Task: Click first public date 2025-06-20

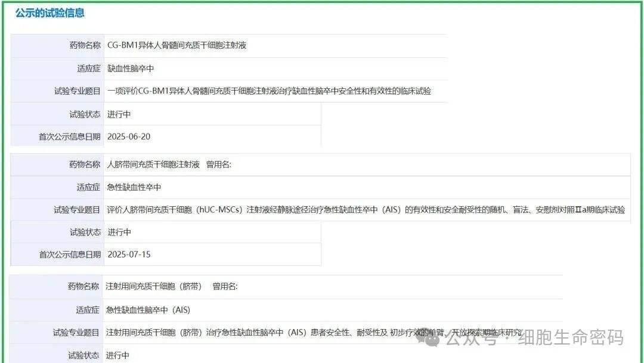Action: click(129, 136)
